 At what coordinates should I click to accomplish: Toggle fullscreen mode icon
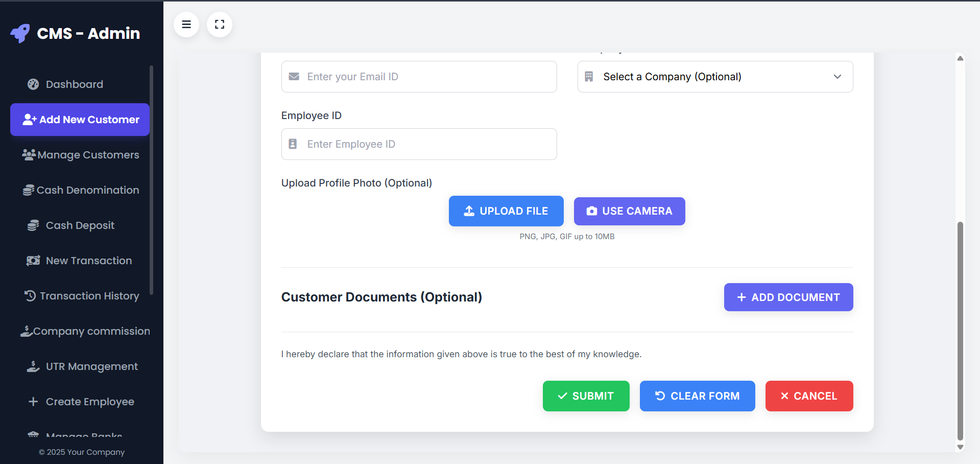pyautogui.click(x=220, y=25)
